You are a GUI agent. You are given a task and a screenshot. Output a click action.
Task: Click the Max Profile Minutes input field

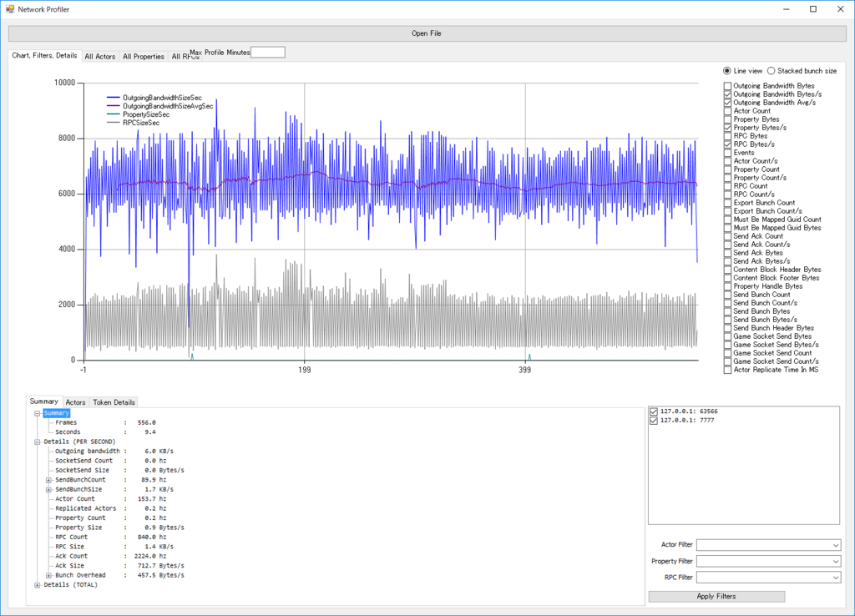(x=268, y=53)
